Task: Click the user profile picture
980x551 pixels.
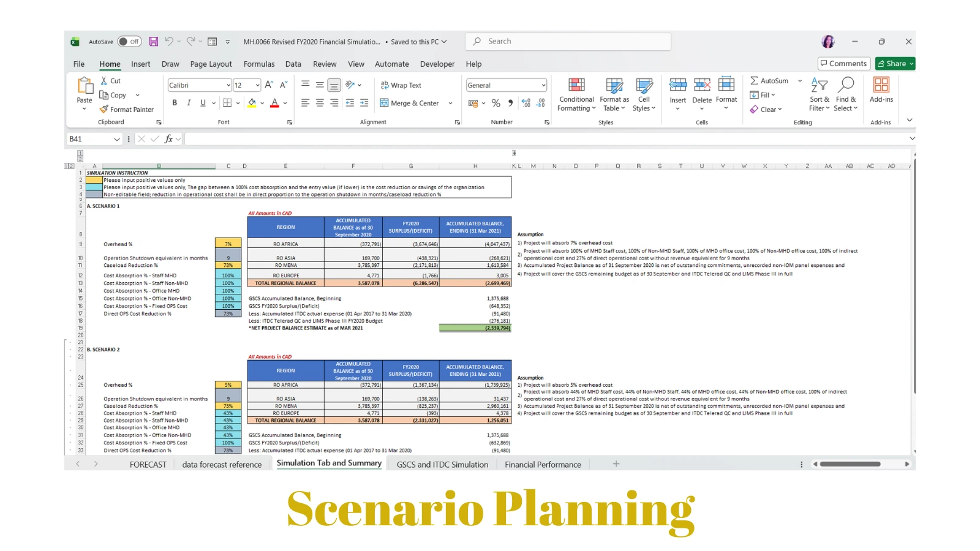Action: click(x=828, y=42)
